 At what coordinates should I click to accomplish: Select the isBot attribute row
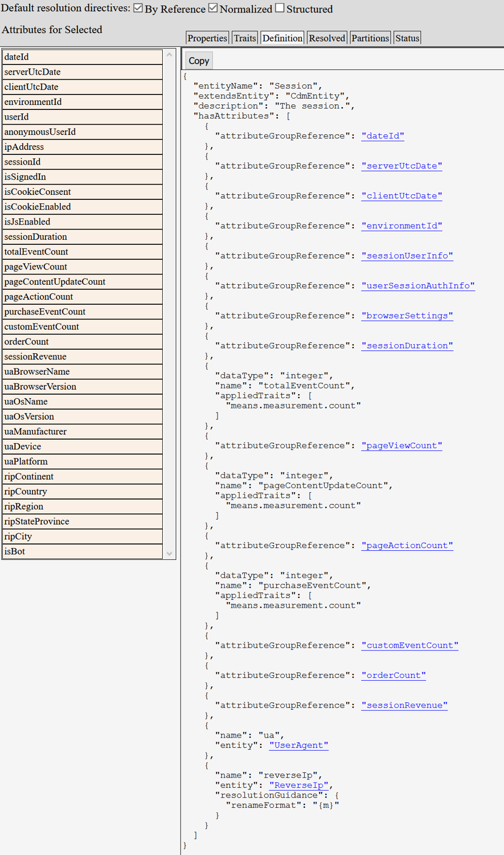[x=83, y=551]
